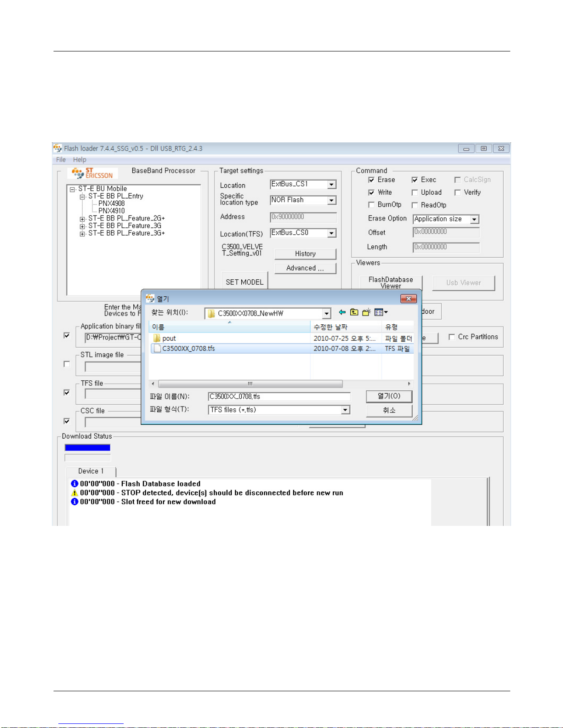The height and width of the screenshot is (728, 563).
Task: Collapse the ST-E BU Mobile tree node
Action: 72,189
